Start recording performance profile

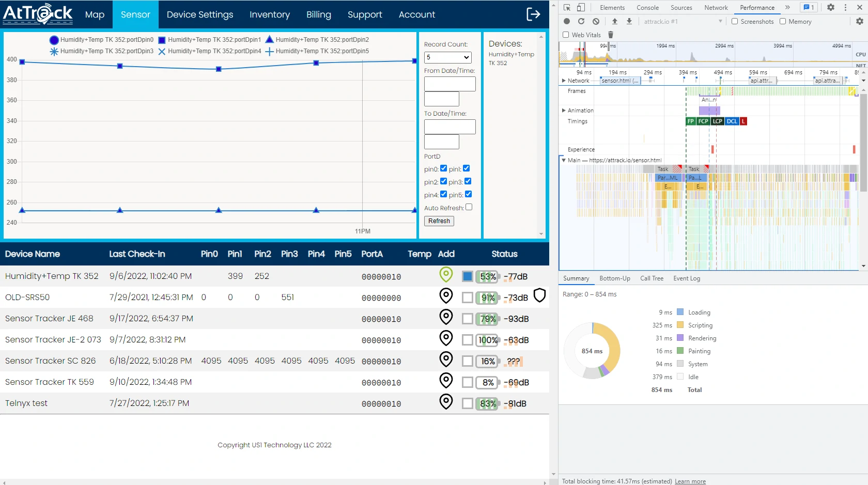(567, 21)
